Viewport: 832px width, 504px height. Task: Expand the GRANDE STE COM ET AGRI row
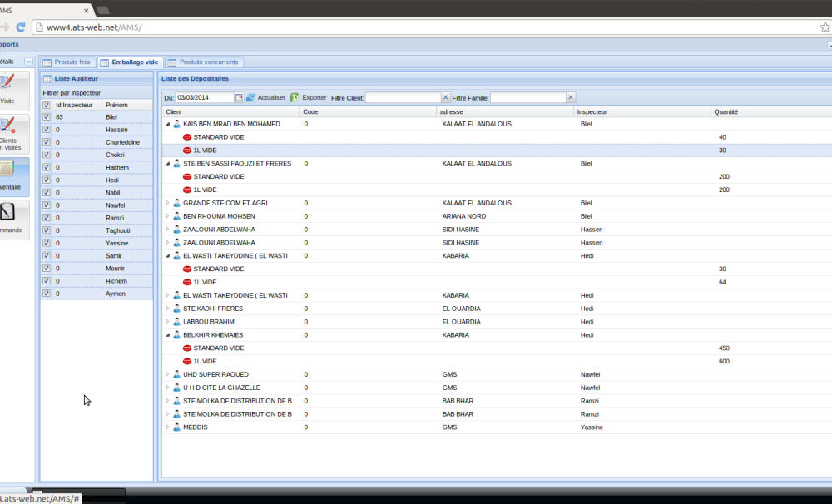click(x=167, y=203)
